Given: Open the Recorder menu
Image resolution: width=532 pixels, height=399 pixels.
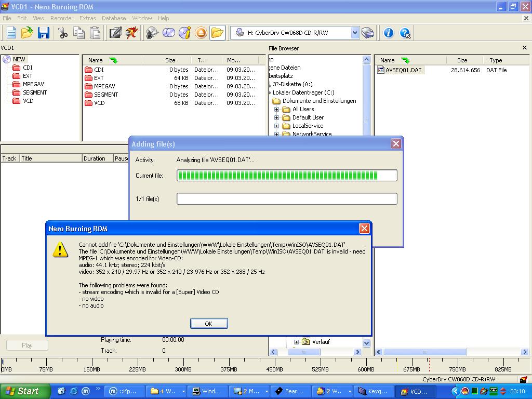Looking at the screenshot, I should click(x=62, y=18).
